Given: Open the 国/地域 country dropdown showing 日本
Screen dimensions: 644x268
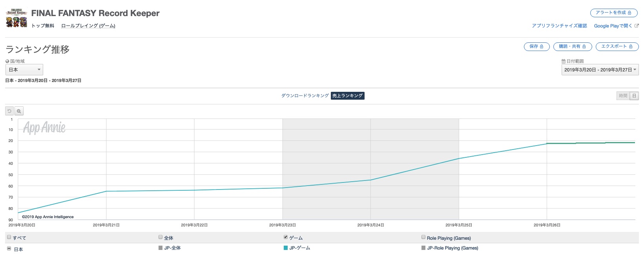Looking at the screenshot, I should click(x=24, y=70).
